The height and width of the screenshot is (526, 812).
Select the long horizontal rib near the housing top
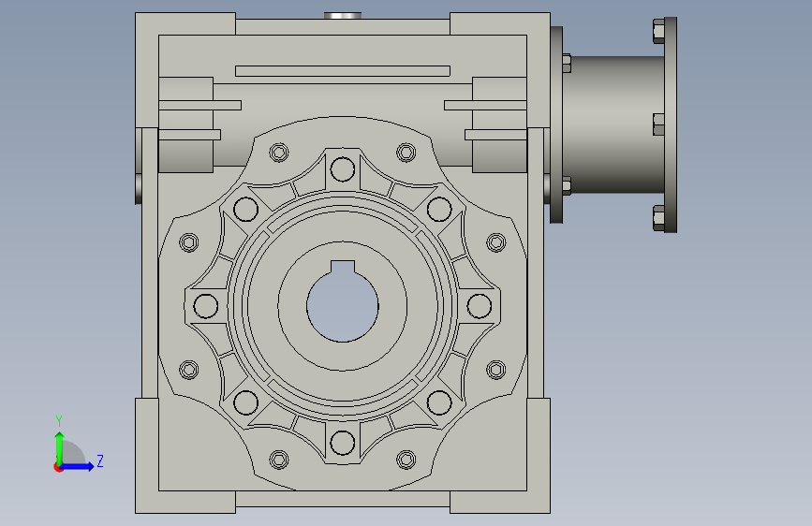point(342,71)
